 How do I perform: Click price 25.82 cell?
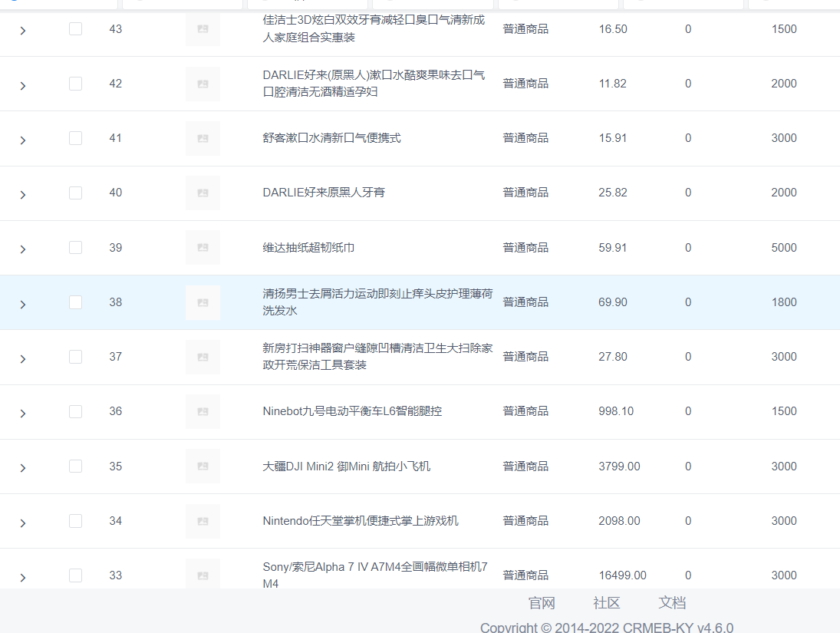613,193
